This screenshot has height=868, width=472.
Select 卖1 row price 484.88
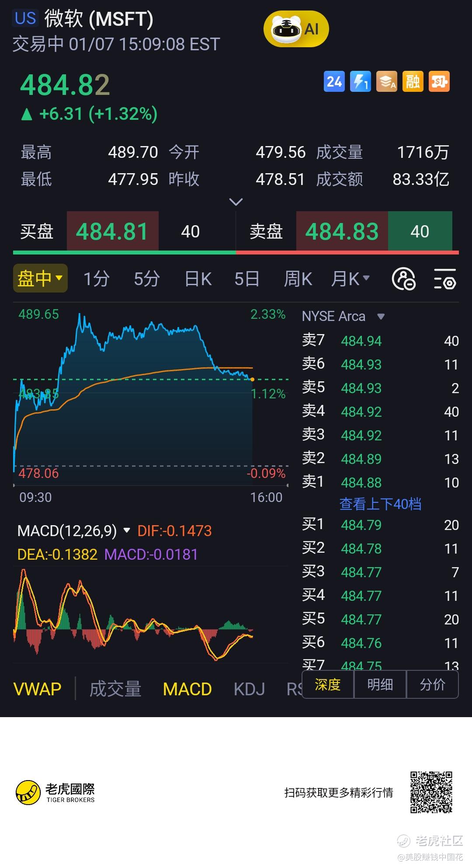[380, 482]
